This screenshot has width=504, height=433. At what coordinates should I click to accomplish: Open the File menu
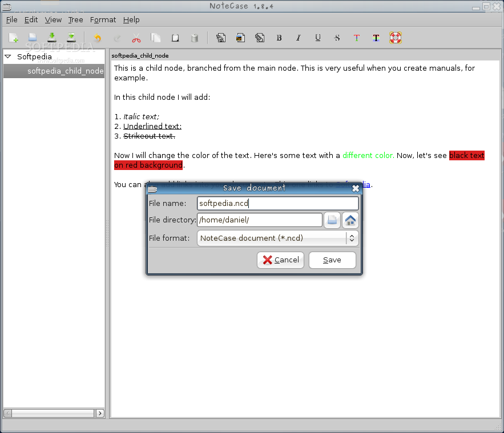(12, 20)
